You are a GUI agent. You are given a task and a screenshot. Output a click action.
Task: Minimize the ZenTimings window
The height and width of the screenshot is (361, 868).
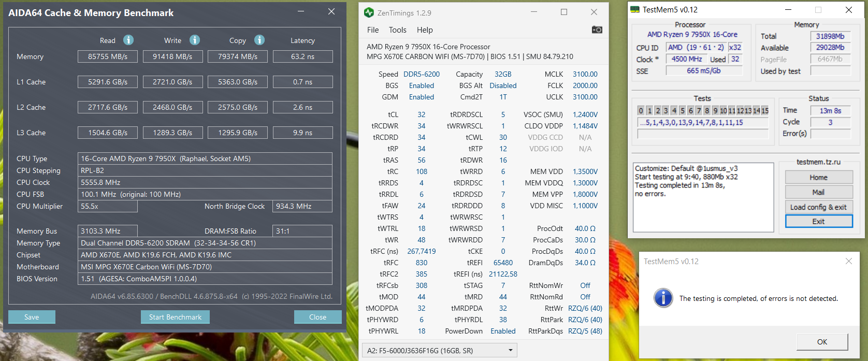pos(534,12)
